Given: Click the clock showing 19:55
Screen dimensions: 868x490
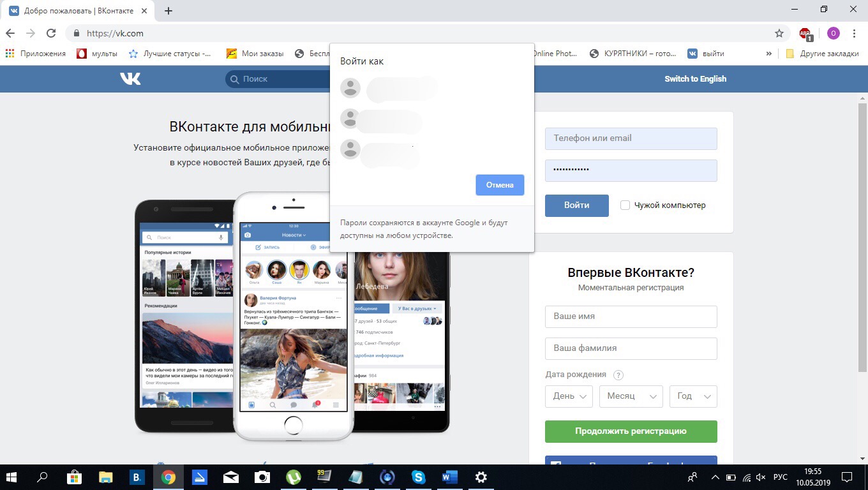Looking at the screenshot, I should tap(813, 471).
